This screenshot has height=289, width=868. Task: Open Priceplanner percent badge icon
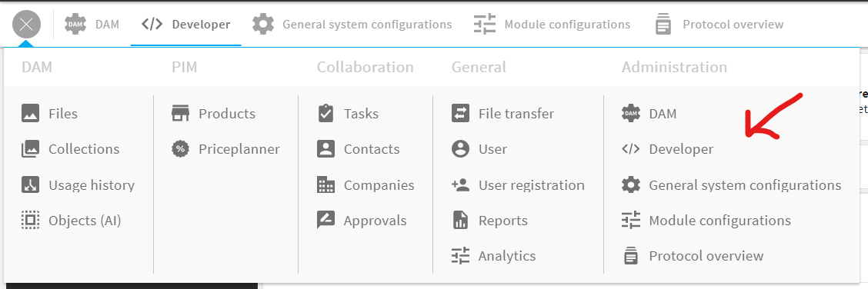point(181,149)
